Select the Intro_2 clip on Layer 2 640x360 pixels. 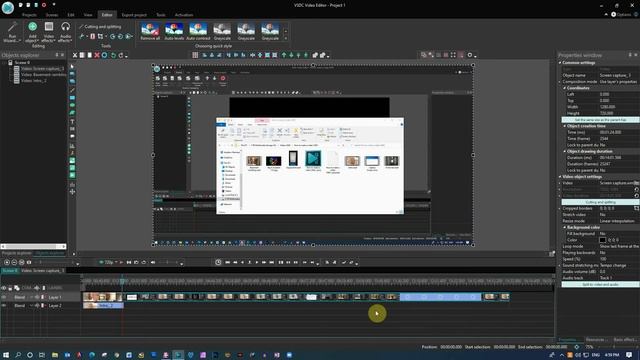pyautogui.click(x=103, y=305)
